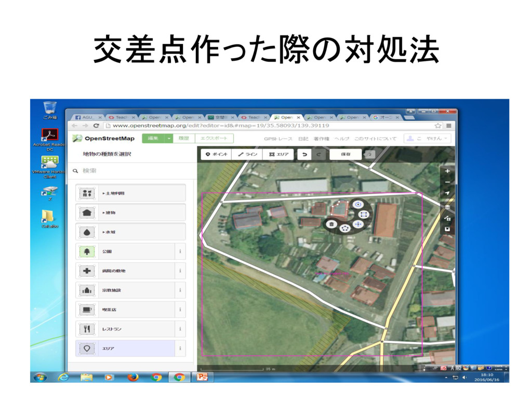
Task: Open the help panel icon on map
Action: 447,229
